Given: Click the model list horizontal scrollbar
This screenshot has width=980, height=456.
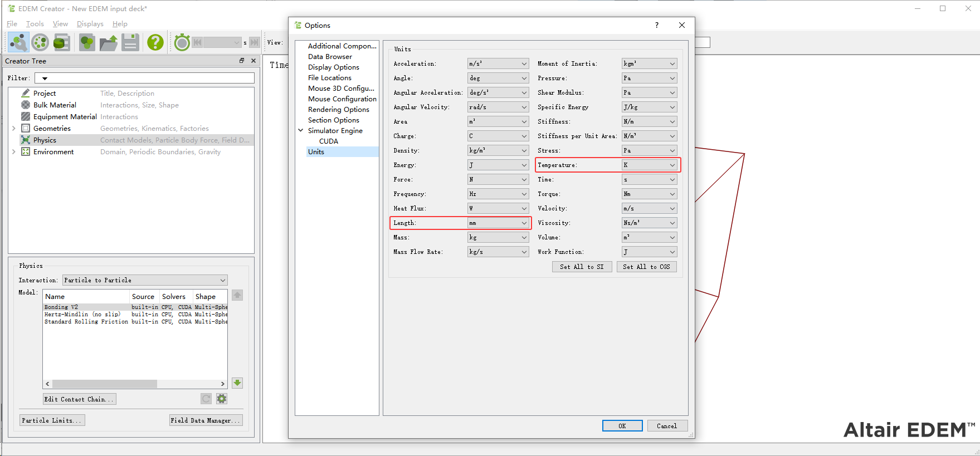Looking at the screenshot, I should pyautogui.click(x=105, y=384).
